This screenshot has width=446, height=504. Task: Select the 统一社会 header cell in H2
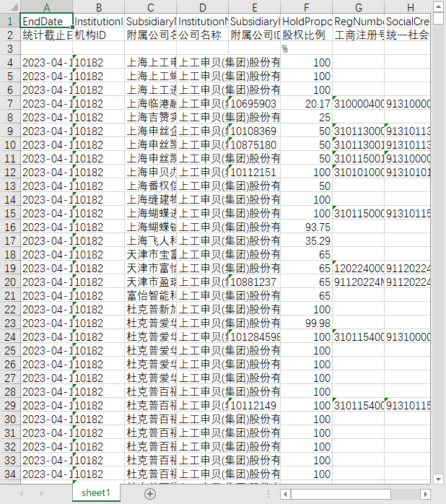tap(408, 35)
